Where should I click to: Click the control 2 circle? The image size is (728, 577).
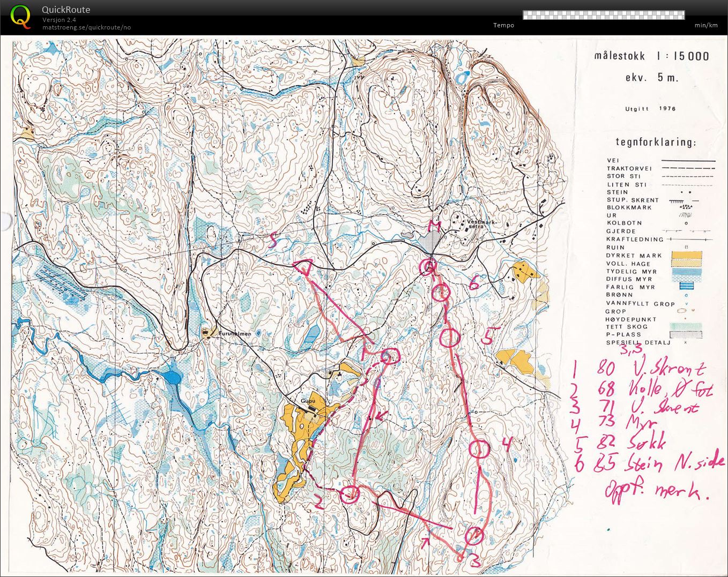[350, 494]
